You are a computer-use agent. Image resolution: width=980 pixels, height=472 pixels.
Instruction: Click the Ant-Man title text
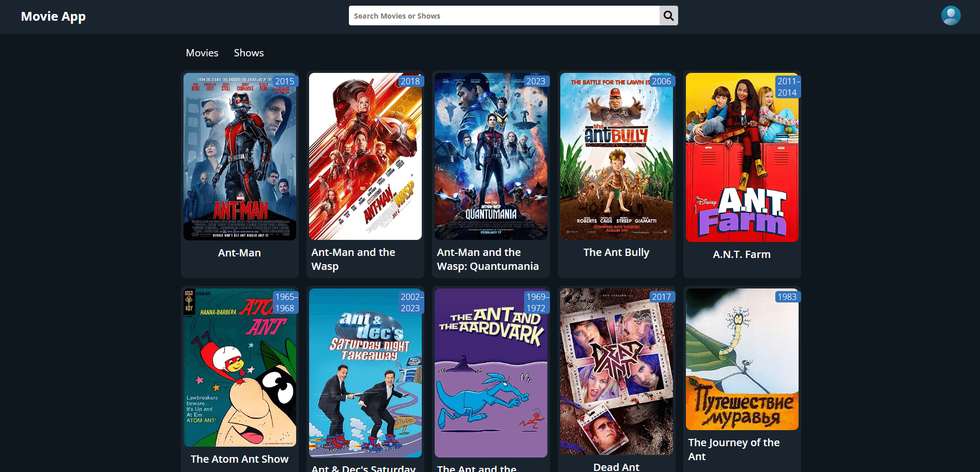click(x=239, y=253)
